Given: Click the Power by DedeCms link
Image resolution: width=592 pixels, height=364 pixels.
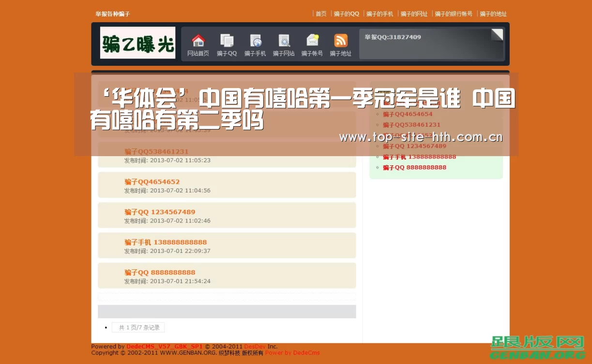Looking at the screenshot, I should (x=292, y=353).
